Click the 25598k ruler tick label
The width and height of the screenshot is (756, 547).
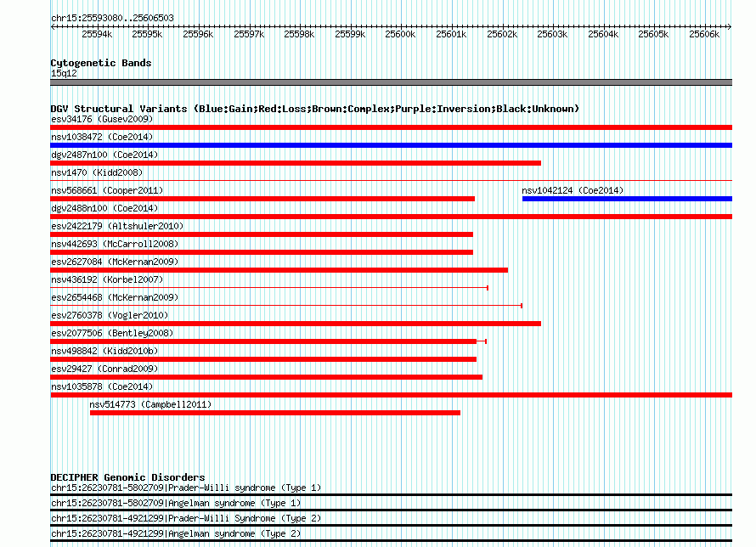click(299, 34)
